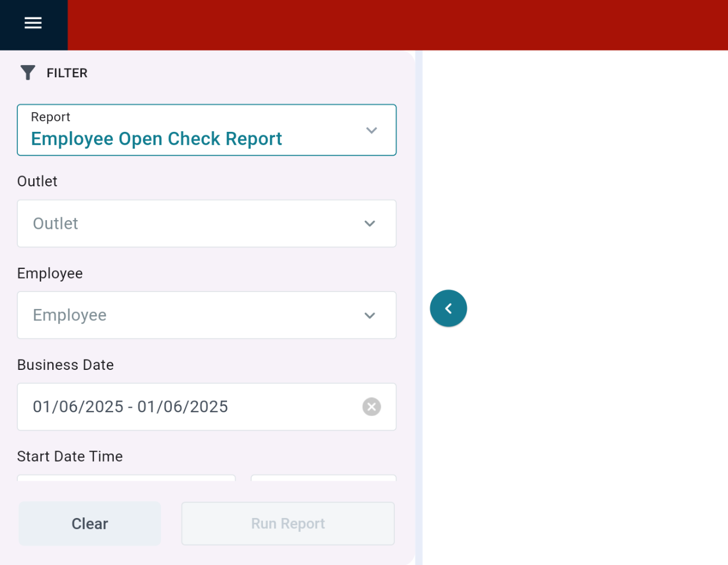Viewport: 728px width, 565px height.
Task: Click the Employee label above the dropdown
Action: coord(50,273)
